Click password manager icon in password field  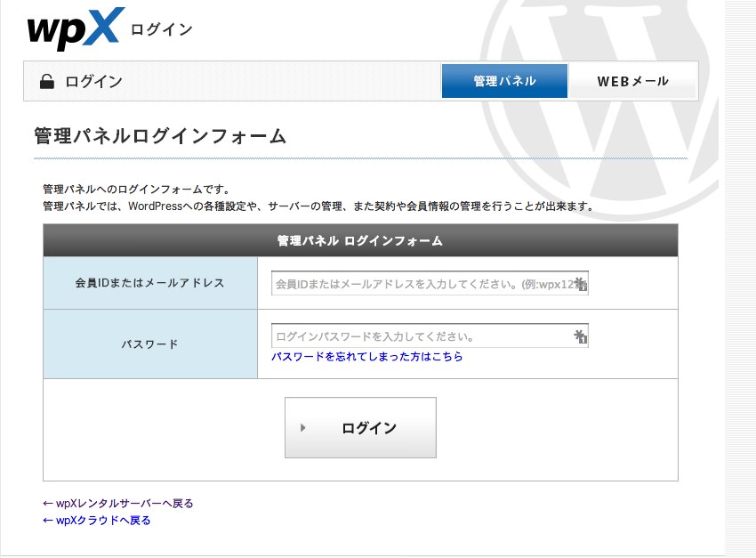[x=581, y=336]
